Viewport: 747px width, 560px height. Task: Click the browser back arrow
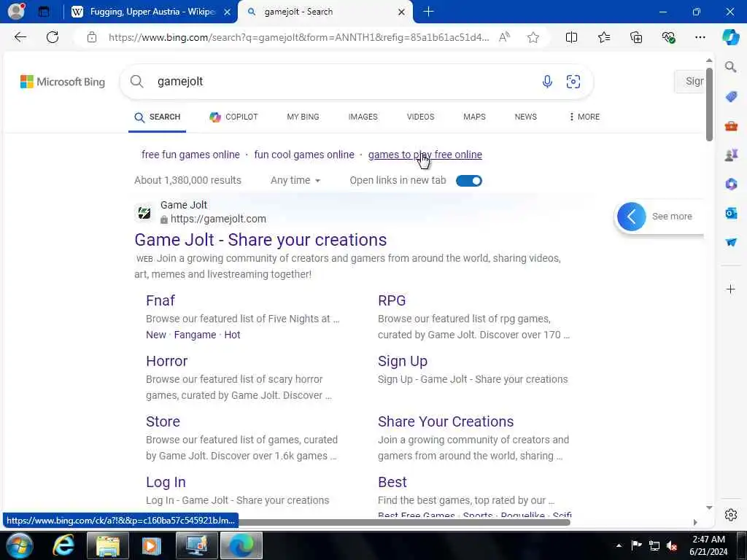coord(20,37)
